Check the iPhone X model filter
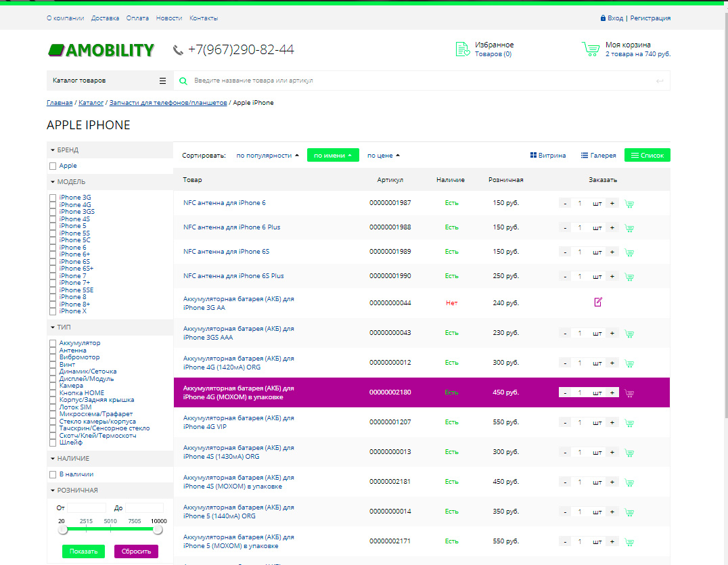728x565 pixels. pos(53,311)
